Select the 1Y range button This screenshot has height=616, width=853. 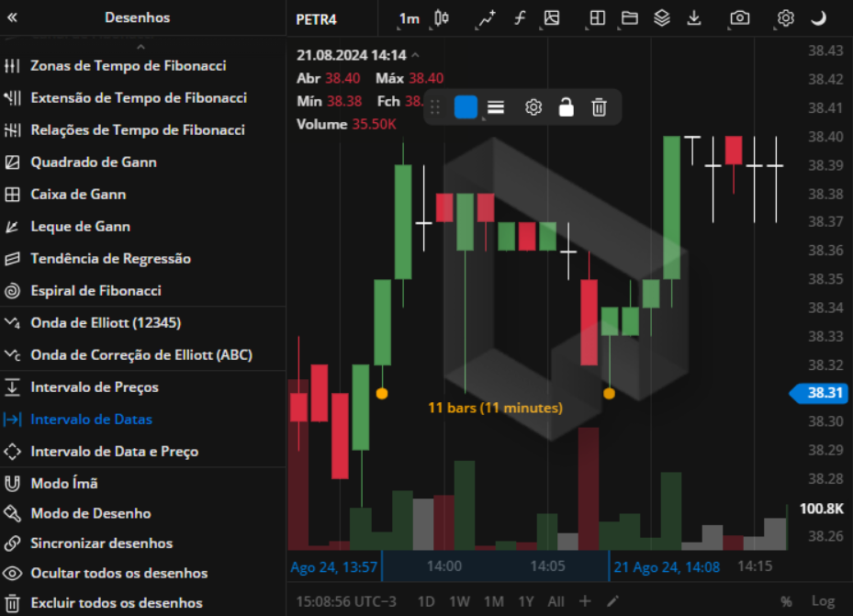pyautogui.click(x=526, y=602)
